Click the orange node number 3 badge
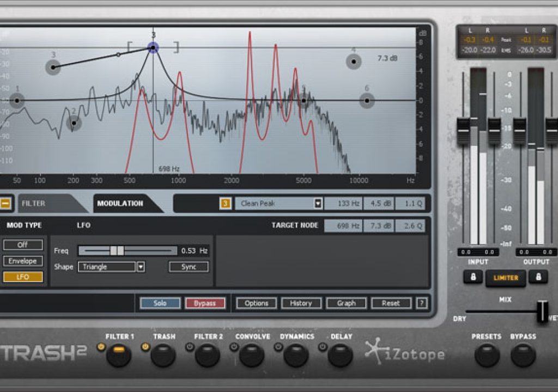This screenshot has width=558, height=392. (x=225, y=204)
